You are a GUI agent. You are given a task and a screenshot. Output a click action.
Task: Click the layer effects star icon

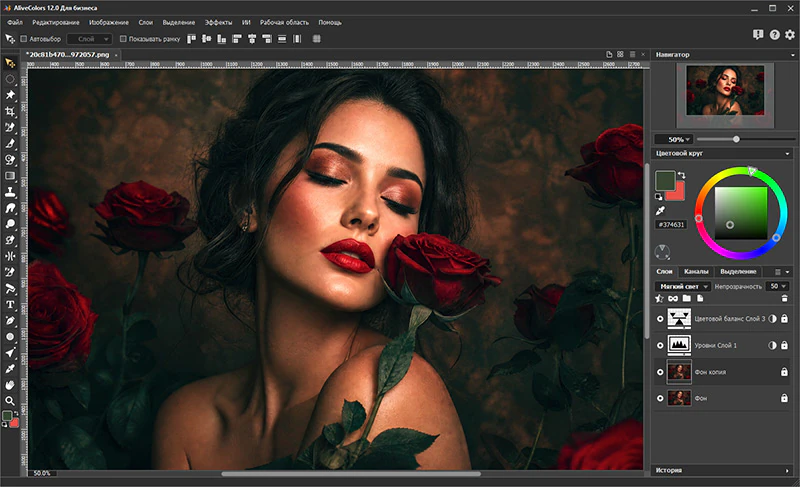[660, 298]
